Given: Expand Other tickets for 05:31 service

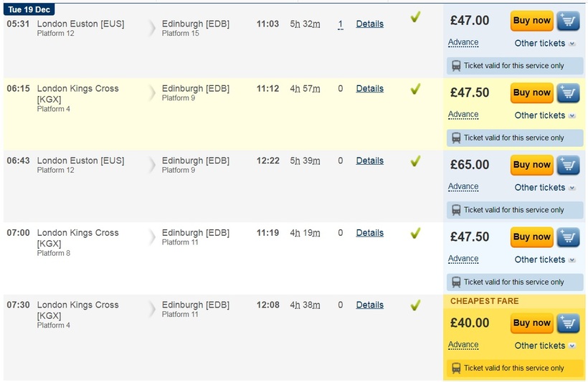Looking at the screenshot, I should point(544,44).
